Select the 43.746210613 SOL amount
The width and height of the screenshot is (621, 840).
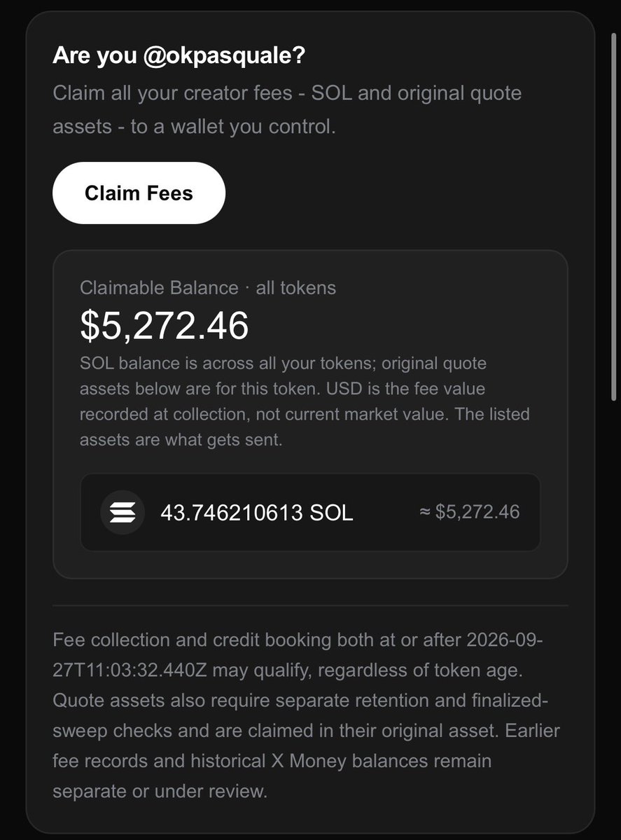coord(256,513)
